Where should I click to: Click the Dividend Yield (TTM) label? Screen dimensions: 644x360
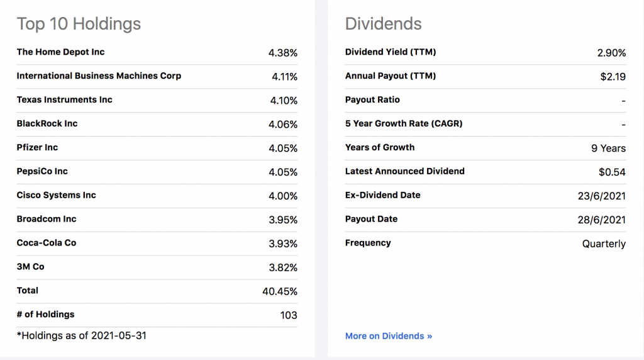coord(391,52)
